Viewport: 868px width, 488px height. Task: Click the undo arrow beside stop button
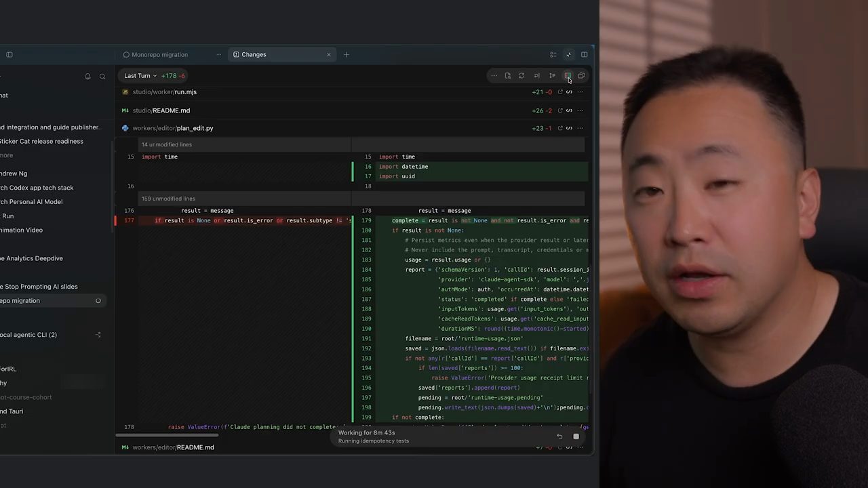tap(559, 436)
